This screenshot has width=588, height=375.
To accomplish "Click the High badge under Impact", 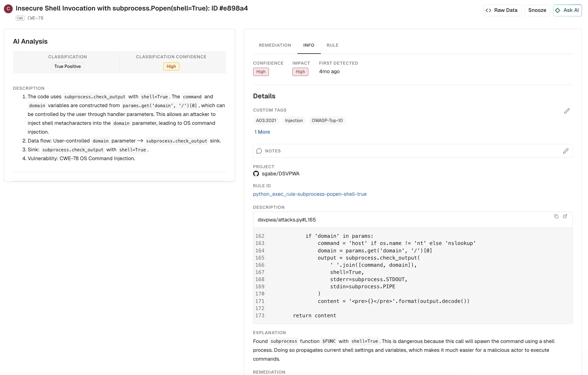I will [300, 72].
